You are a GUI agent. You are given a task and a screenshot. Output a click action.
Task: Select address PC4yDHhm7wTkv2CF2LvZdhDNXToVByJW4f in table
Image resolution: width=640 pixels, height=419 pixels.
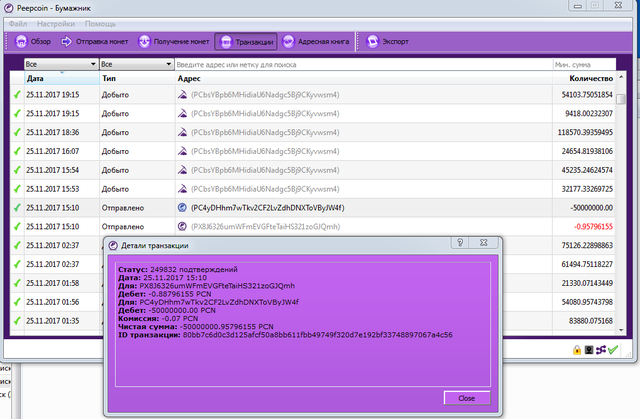click(268, 208)
